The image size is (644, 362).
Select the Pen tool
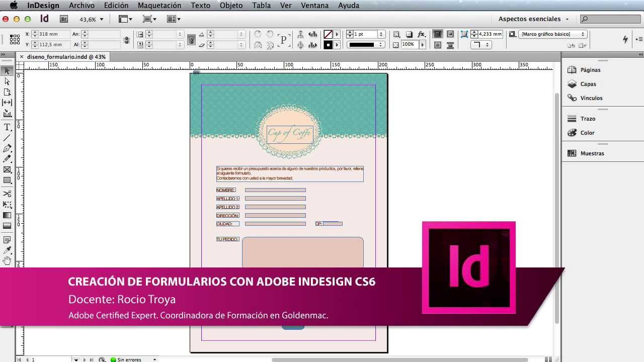coord(7,148)
